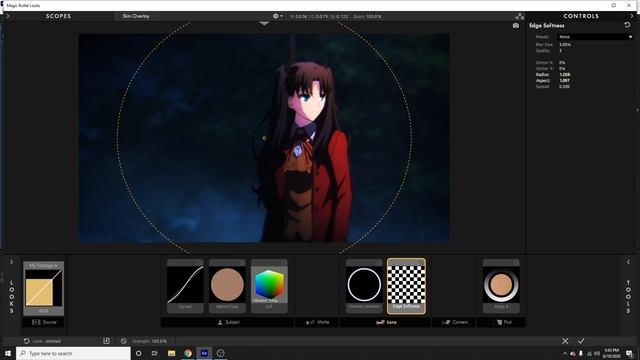Open the Preset dropdown in Controls
Viewport: 640px width, 360px height.
595,37
